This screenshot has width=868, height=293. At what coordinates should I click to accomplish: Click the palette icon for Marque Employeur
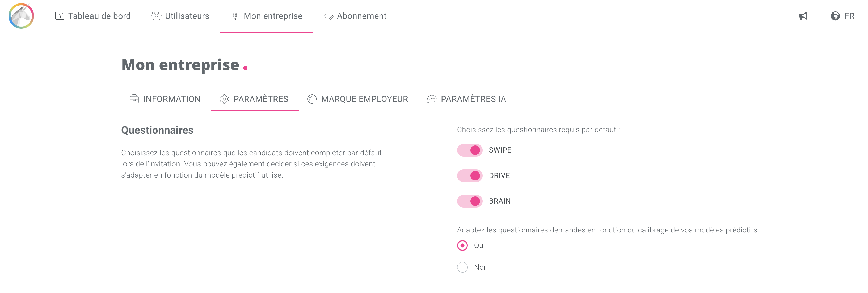[x=312, y=99]
